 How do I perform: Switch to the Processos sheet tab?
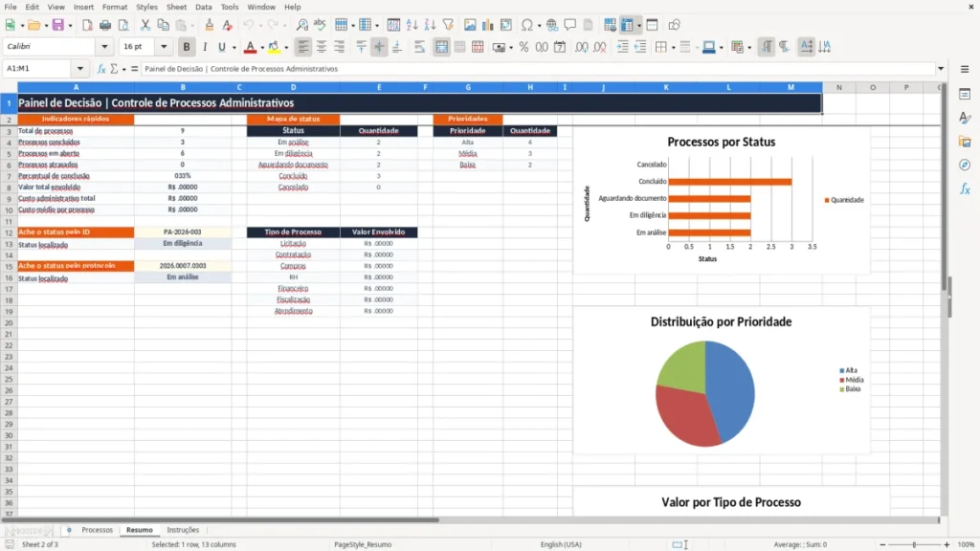97,530
